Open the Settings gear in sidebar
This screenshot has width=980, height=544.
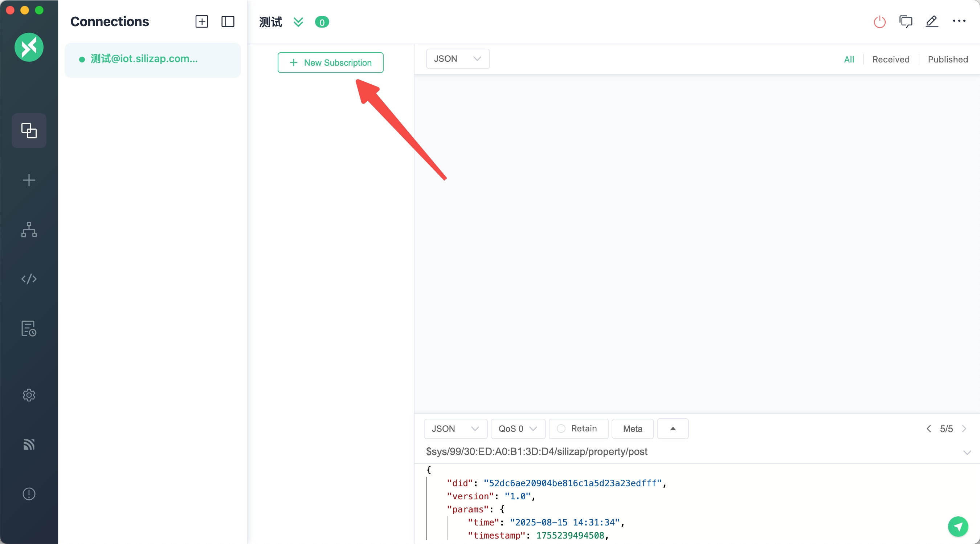coord(29,395)
